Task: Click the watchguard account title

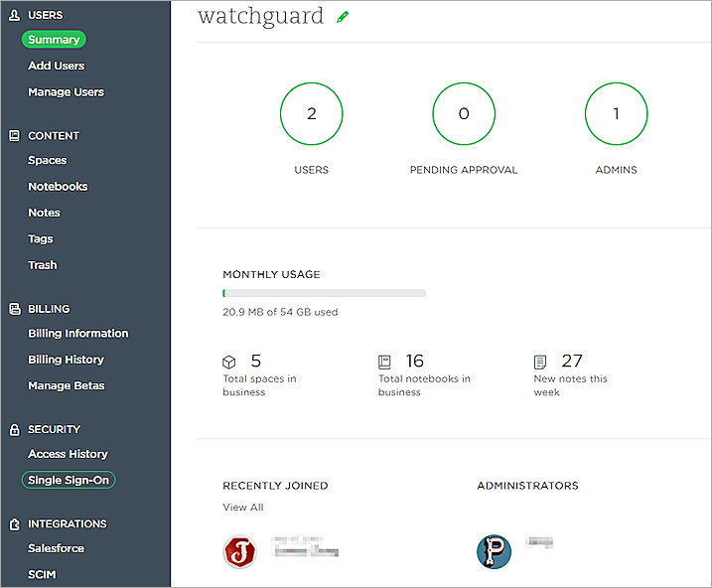Action: [260, 16]
